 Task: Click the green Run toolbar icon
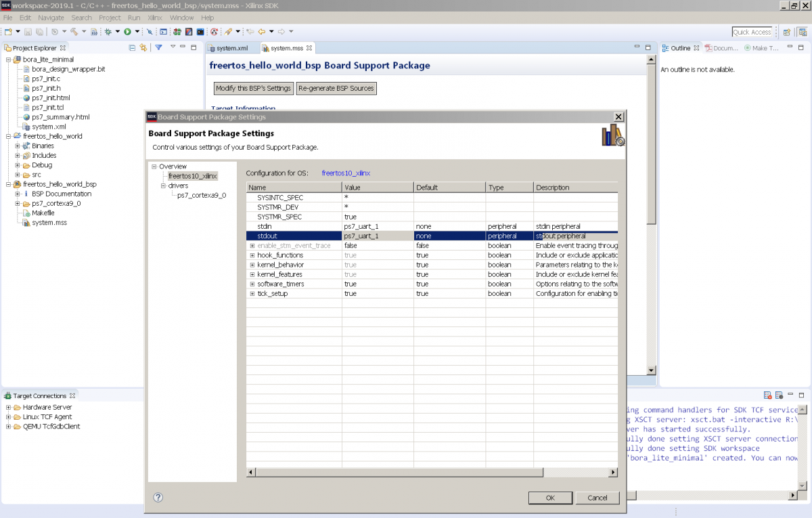127,32
